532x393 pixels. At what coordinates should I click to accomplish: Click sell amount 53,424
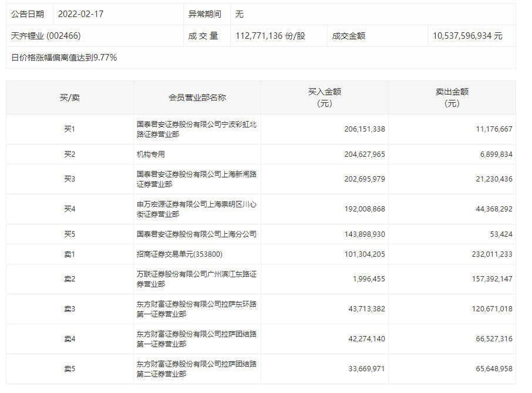click(501, 234)
